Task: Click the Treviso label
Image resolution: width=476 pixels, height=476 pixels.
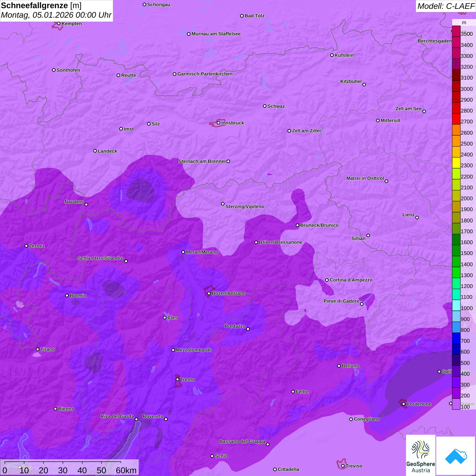Action: (354, 466)
